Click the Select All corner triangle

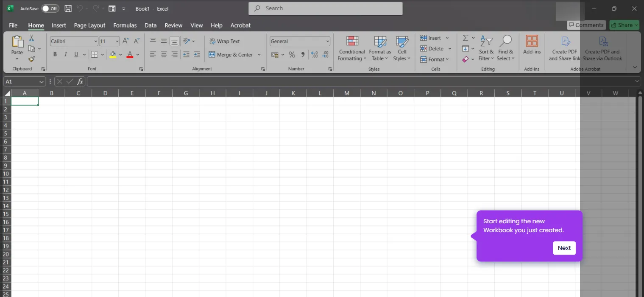coord(7,93)
